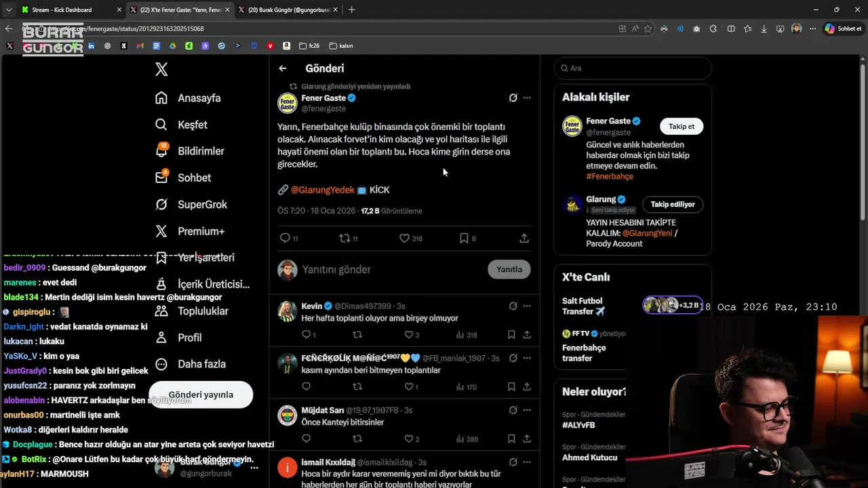
Task: Go back using the Gönderi back arrow
Action: [x=283, y=68]
